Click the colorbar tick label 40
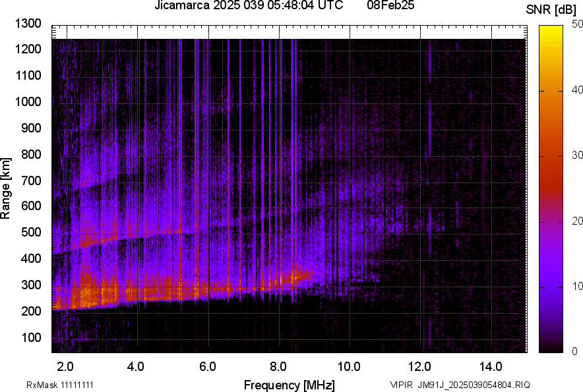The height and width of the screenshot is (392, 583). (x=576, y=90)
